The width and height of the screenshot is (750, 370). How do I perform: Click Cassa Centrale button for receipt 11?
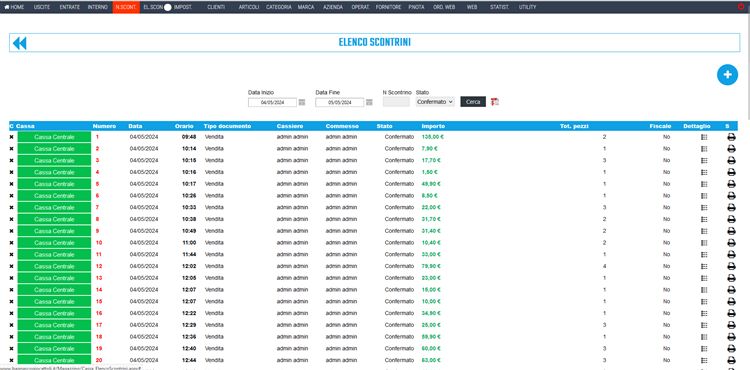(55, 254)
